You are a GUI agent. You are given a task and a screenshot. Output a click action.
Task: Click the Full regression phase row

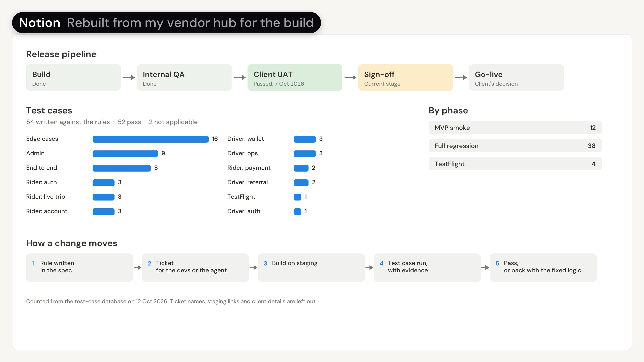(515, 146)
